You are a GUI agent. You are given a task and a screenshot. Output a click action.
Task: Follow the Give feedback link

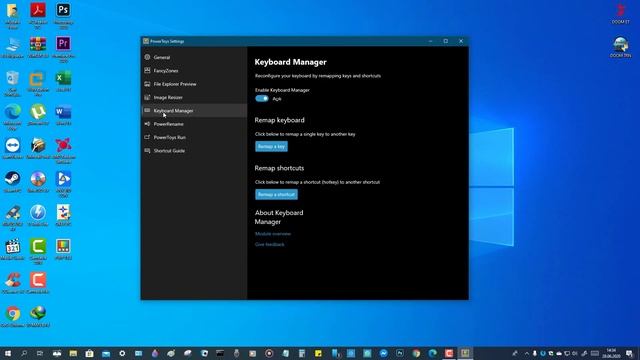269,244
